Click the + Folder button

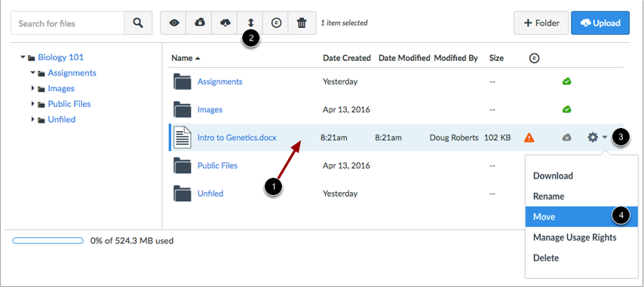[x=541, y=23]
